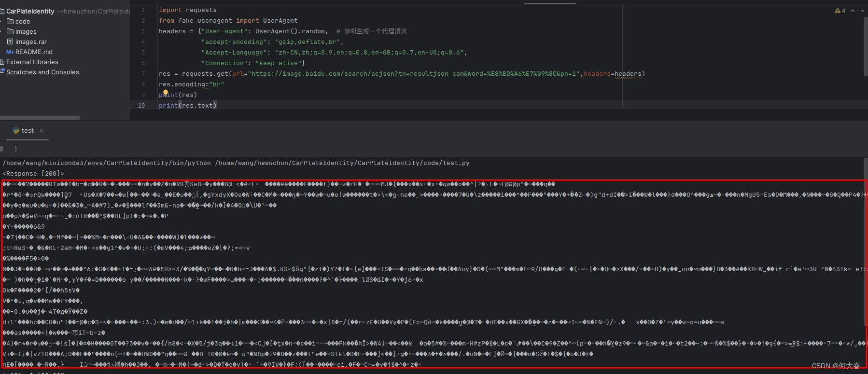Jump to next highlighted problem arrow
The image size is (868, 374).
click(862, 11)
